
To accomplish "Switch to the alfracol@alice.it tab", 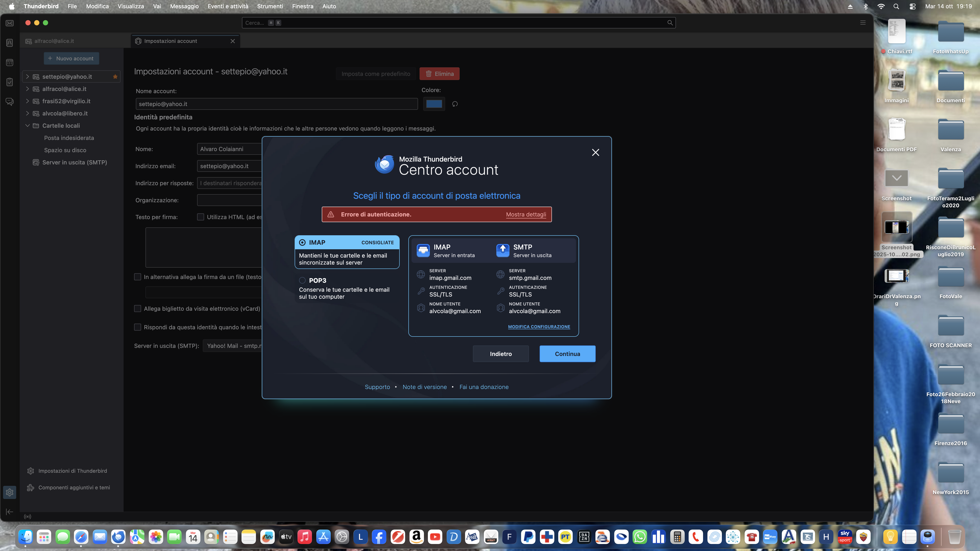I will [54, 41].
